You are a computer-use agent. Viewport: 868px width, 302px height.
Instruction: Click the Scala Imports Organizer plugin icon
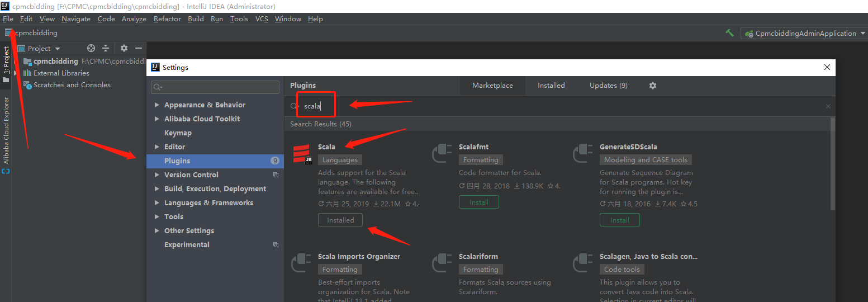(301, 262)
